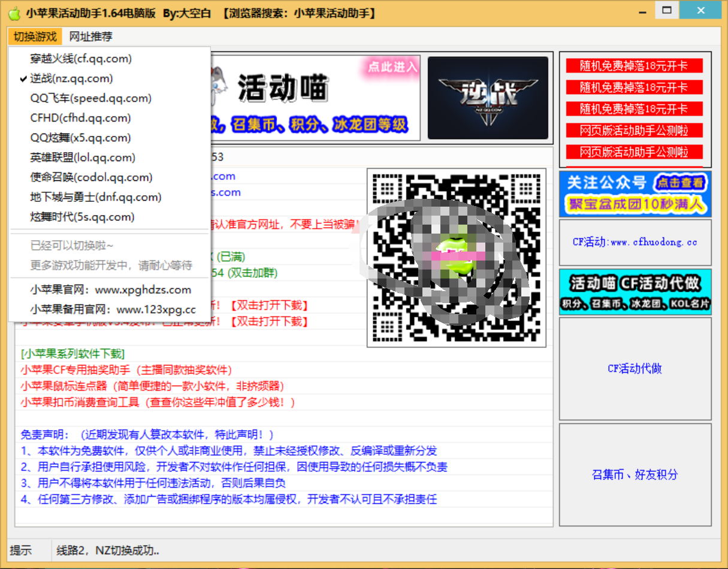Select disclaimer line 1 本软件为免费软件
Screen dimensions: 728x569
click(x=229, y=450)
